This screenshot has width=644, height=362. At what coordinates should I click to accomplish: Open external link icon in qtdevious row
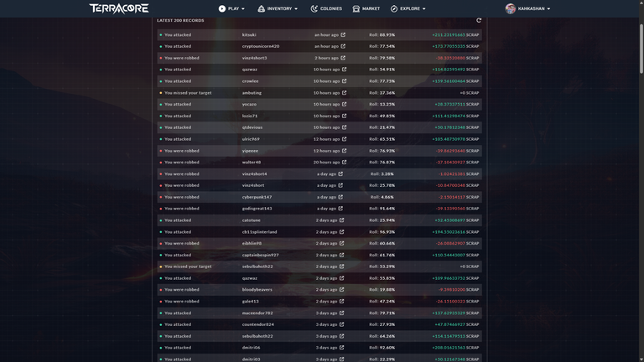click(344, 127)
